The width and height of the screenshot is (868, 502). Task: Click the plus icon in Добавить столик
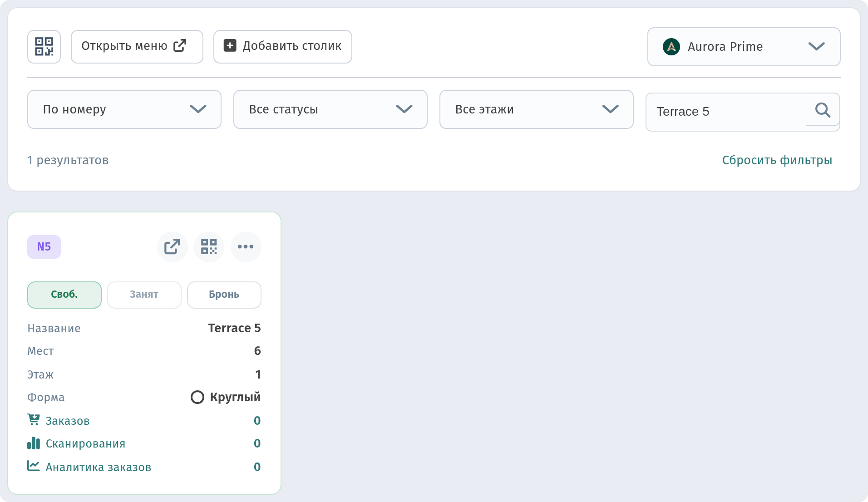click(230, 45)
